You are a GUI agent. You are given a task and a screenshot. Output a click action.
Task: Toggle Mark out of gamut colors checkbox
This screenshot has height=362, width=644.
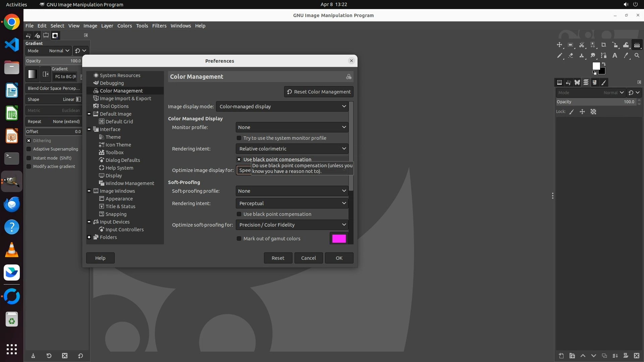pos(239,239)
